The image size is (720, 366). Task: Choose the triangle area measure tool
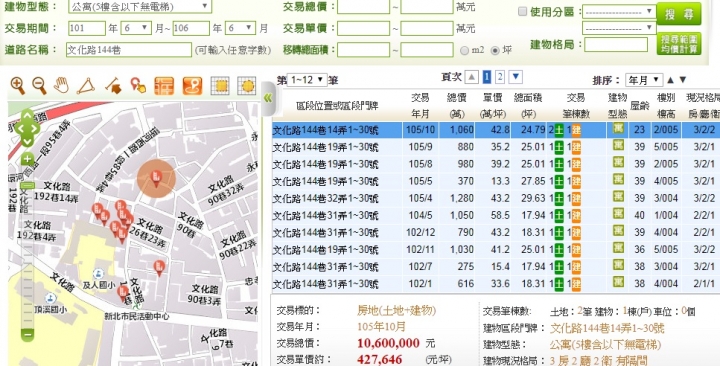pos(86,86)
